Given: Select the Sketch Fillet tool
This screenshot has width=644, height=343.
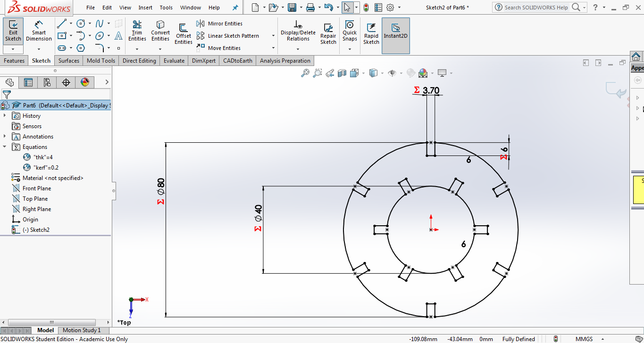Looking at the screenshot, I should (x=100, y=48).
